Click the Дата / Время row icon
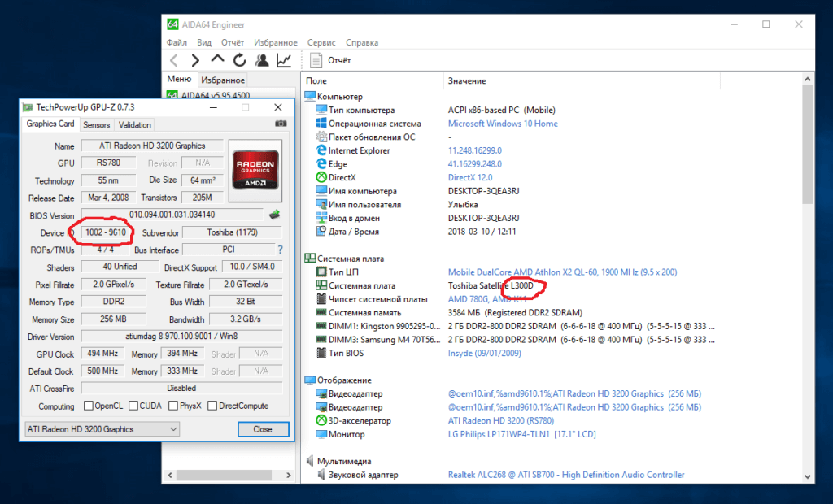 (321, 232)
